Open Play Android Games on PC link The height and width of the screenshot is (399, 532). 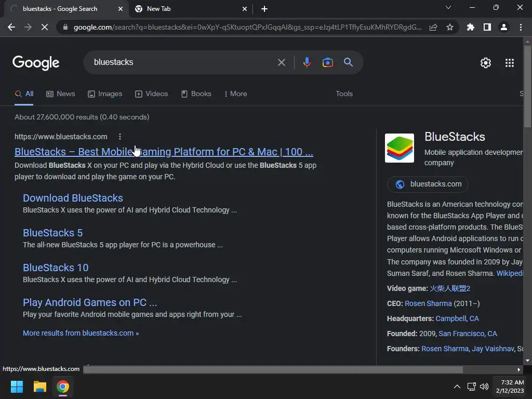coord(90,302)
